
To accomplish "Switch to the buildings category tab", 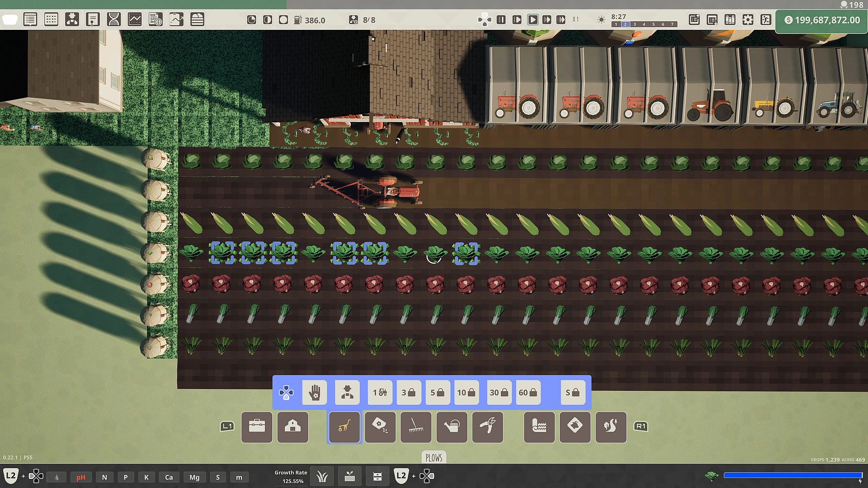I will point(292,427).
